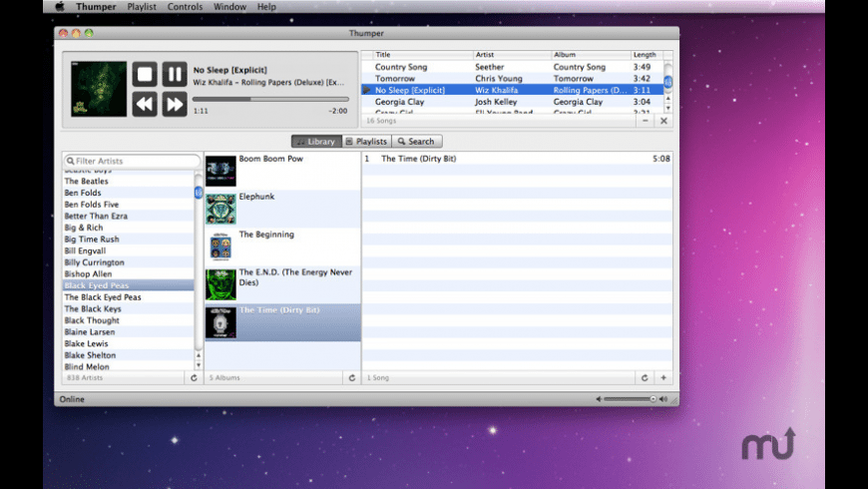This screenshot has height=489, width=868.
Task: Click the loud speaker icon
Action: (663, 399)
